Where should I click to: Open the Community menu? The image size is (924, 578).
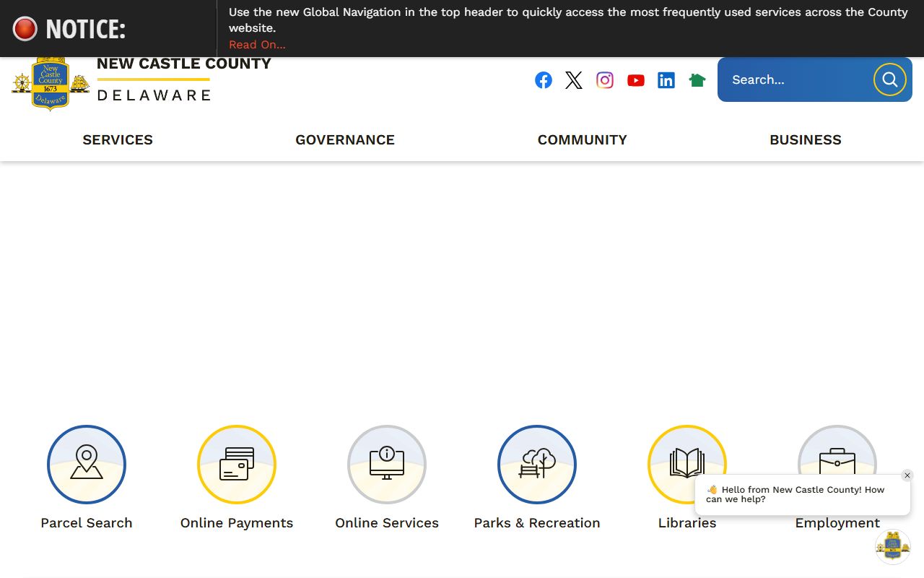583,140
